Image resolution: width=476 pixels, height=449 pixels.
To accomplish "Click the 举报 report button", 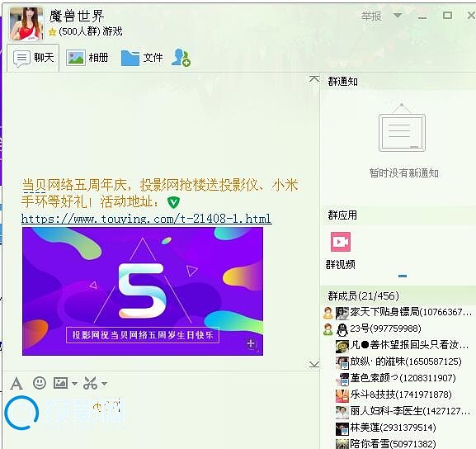I will pos(371,16).
